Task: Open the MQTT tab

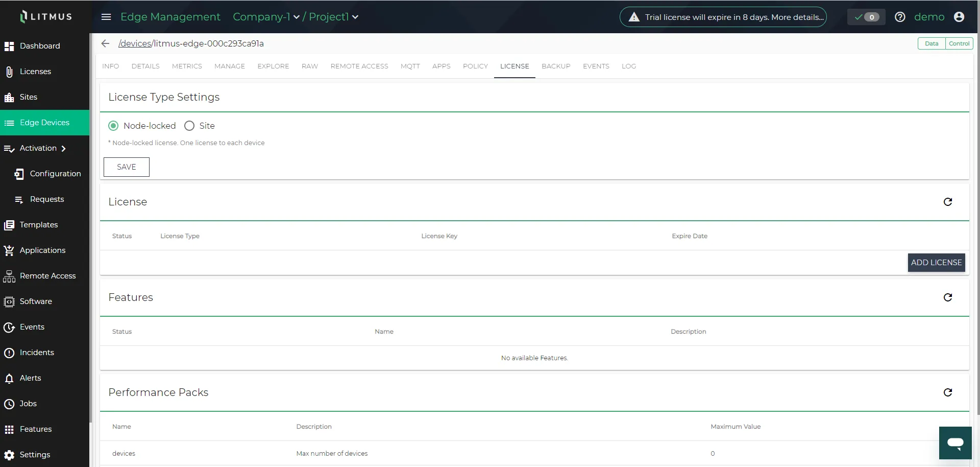Action: (410, 66)
